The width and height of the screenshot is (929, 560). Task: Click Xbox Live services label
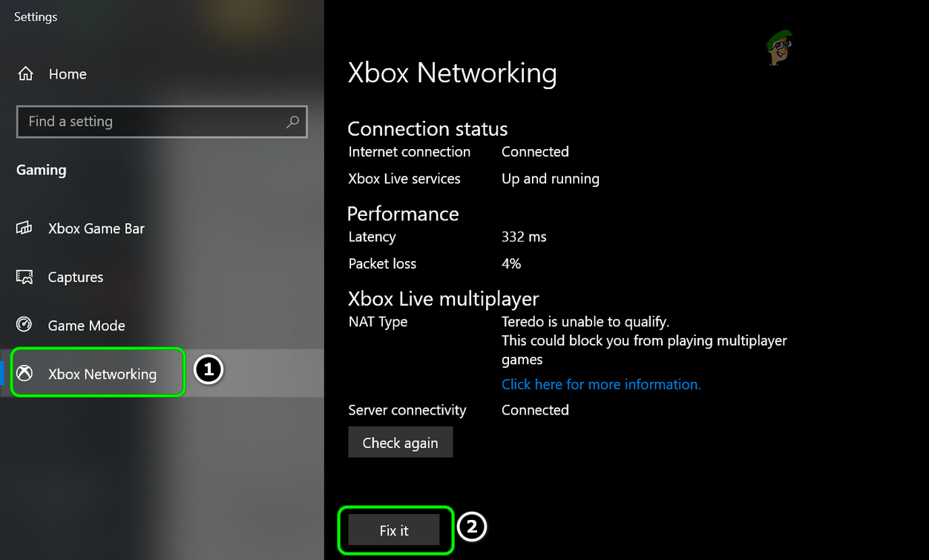pyautogui.click(x=404, y=179)
